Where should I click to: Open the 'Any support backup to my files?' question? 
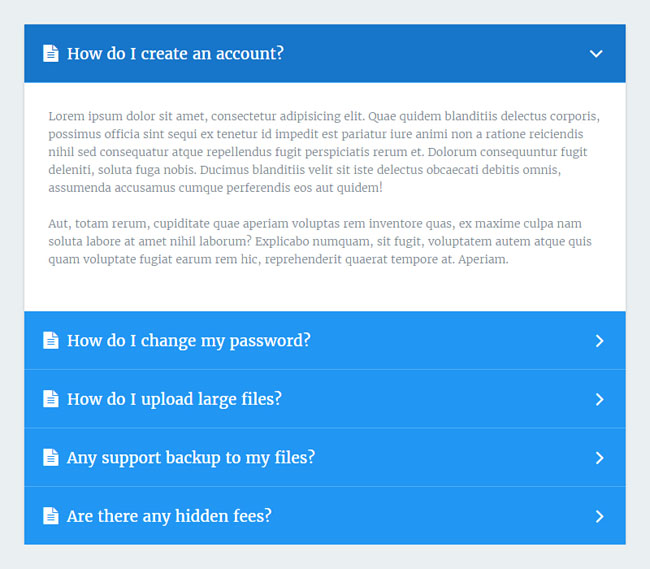click(x=190, y=458)
